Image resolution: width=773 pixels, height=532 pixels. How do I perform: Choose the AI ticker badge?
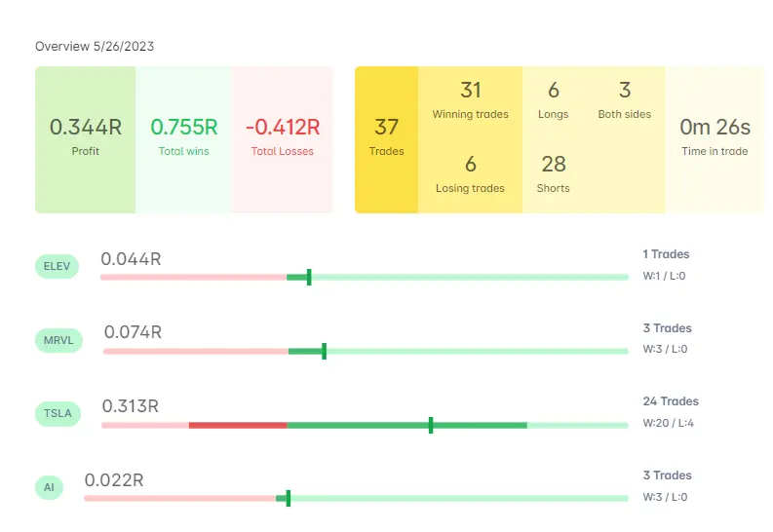click(49, 488)
